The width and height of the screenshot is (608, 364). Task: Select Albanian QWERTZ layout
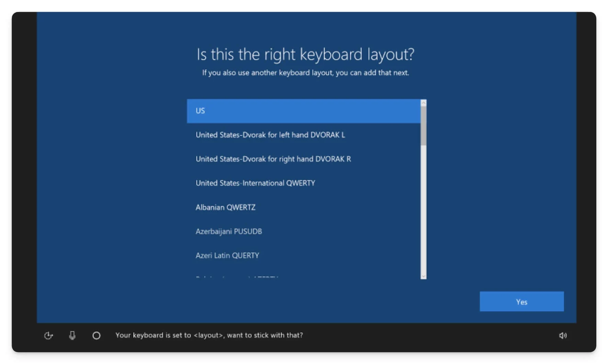pyautogui.click(x=304, y=207)
